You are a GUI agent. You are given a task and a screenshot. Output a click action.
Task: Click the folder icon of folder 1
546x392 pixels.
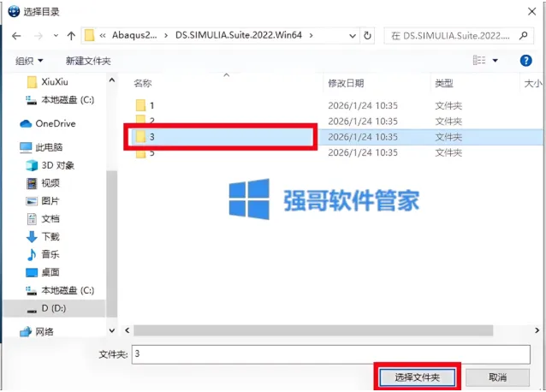coord(140,105)
